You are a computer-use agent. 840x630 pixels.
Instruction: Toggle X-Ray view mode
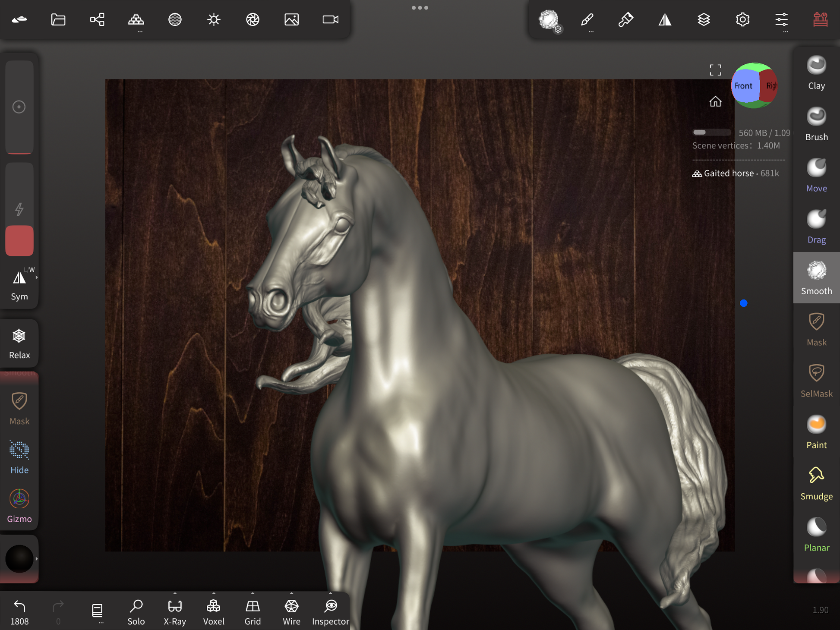(x=175, y=611)
